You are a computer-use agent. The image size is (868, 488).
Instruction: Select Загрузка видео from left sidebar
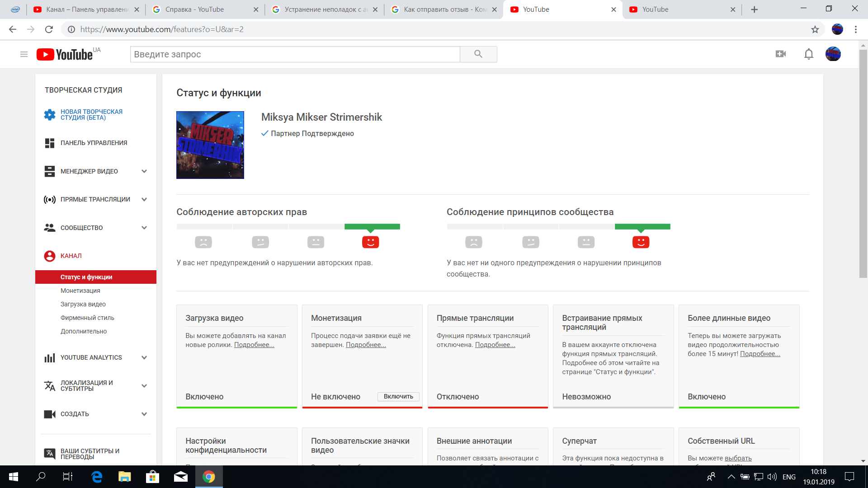tap(83, 304)
